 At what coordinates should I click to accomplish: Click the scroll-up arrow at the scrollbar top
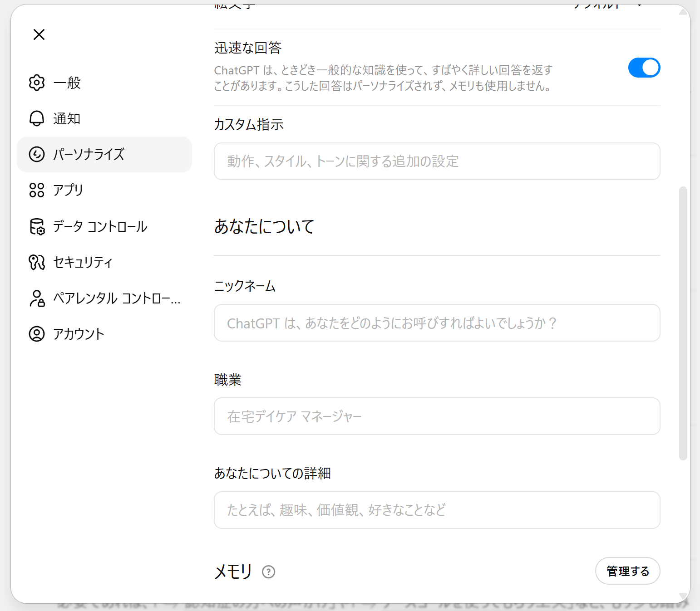coord(683,12)
